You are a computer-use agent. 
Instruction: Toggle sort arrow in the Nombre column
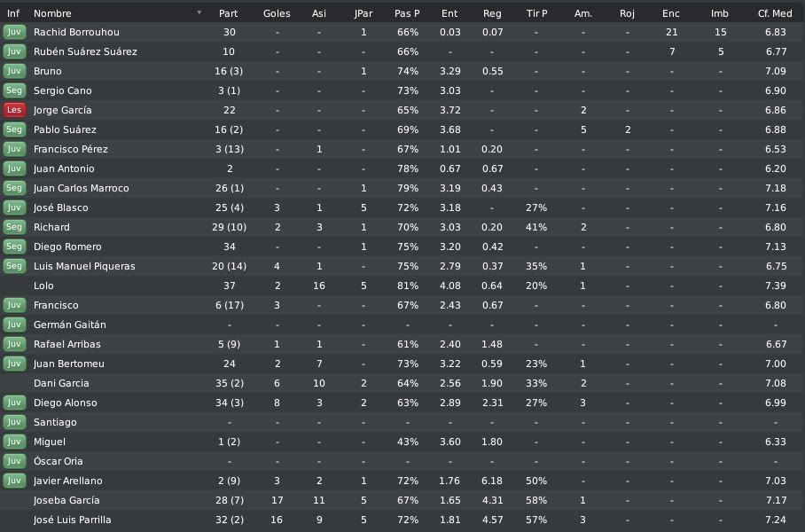199,12
